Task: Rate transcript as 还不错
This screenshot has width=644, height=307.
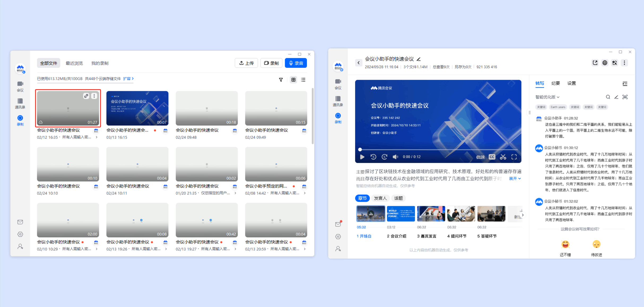Action: tap(565, 248)
